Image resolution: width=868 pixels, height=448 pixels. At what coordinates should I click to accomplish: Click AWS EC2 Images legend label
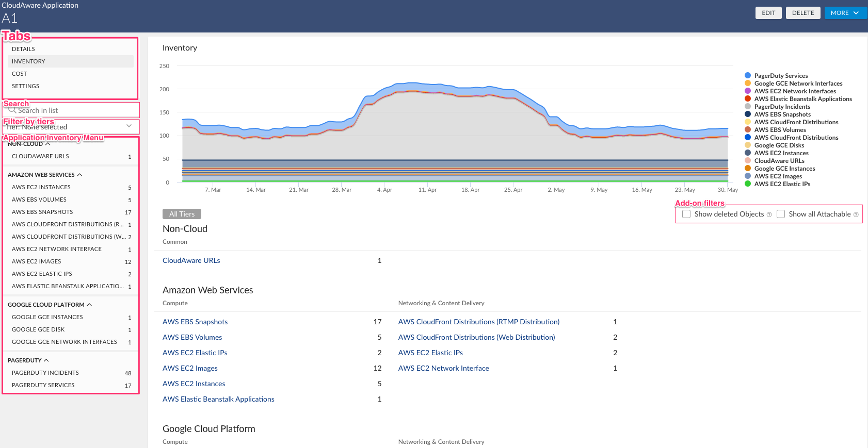778,176
